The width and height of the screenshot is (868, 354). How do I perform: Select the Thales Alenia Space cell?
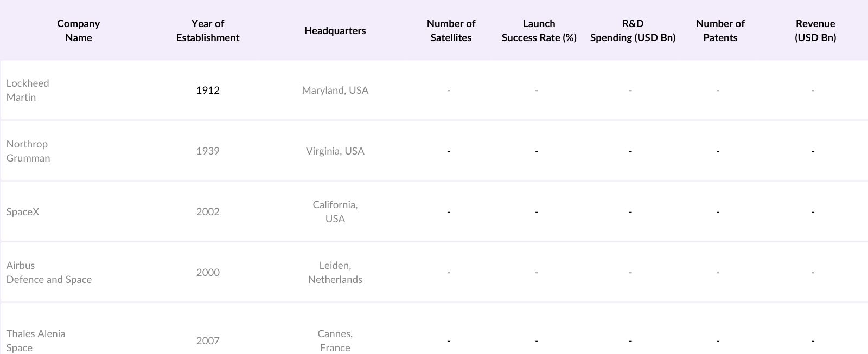click(36, 340)
